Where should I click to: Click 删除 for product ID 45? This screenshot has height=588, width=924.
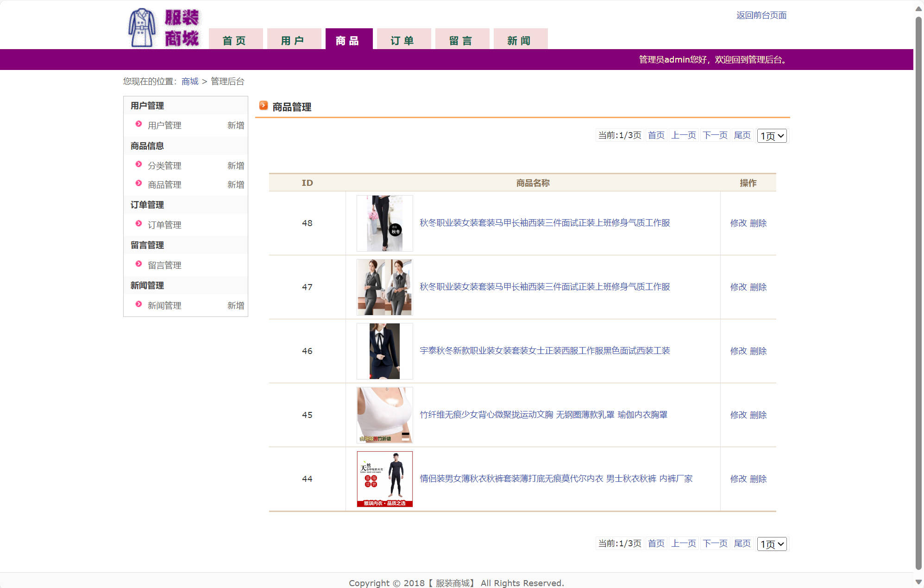tap(758, 415)
